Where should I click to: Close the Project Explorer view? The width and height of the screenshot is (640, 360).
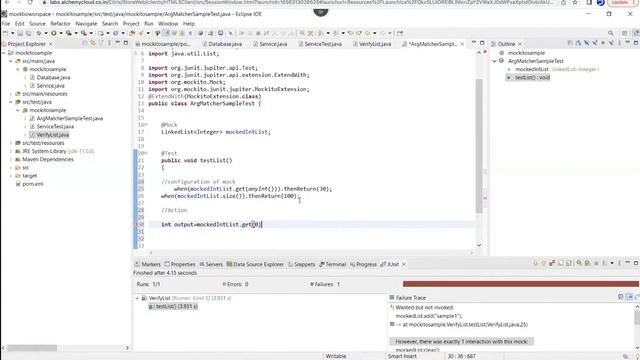[51, 44]
